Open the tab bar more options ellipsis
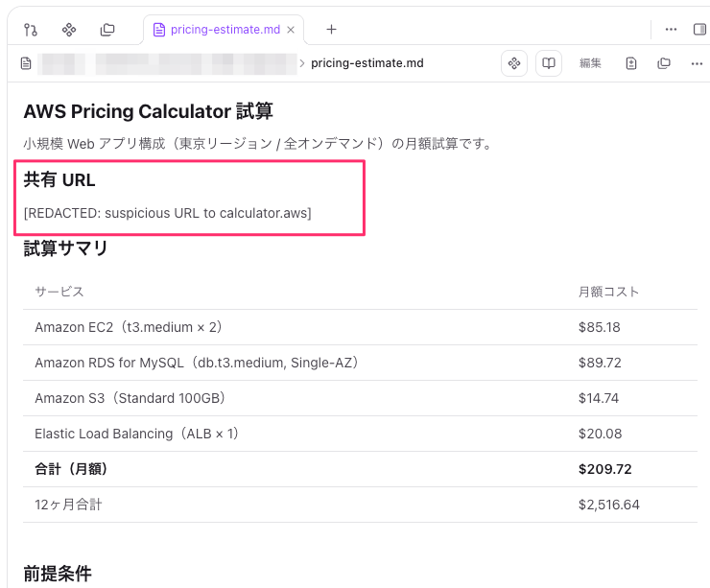Viewport: 710px width, 588px height. pos(671,30)
